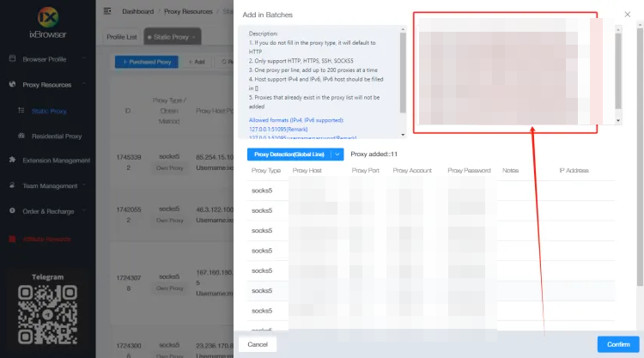Click the Telegram QR code
The image size is (644, 358).
(47, 314)
